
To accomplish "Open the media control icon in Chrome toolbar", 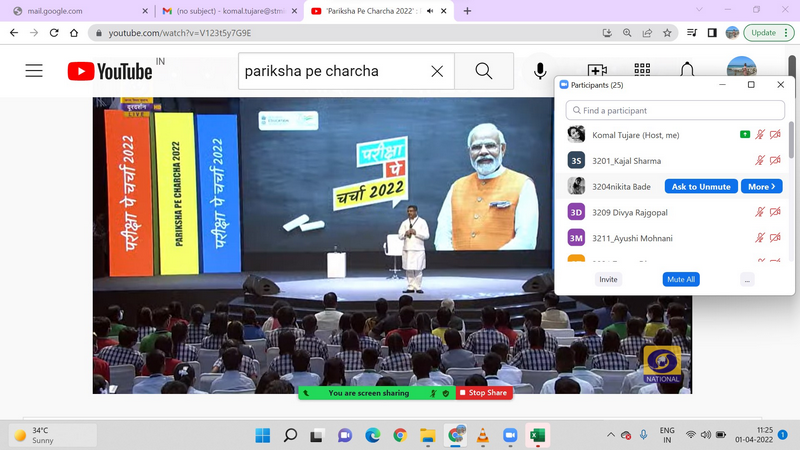I will click(x=692, y=33).
